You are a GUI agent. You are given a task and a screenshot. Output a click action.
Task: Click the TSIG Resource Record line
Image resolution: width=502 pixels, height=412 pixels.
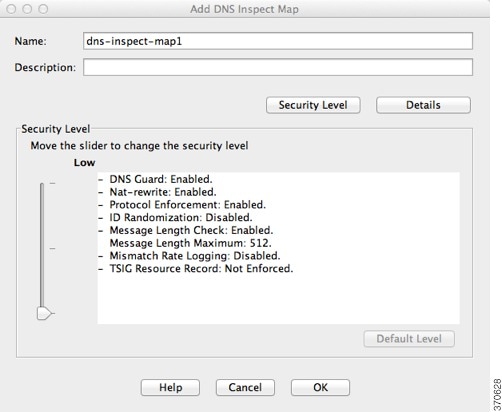tap(201, 268)
